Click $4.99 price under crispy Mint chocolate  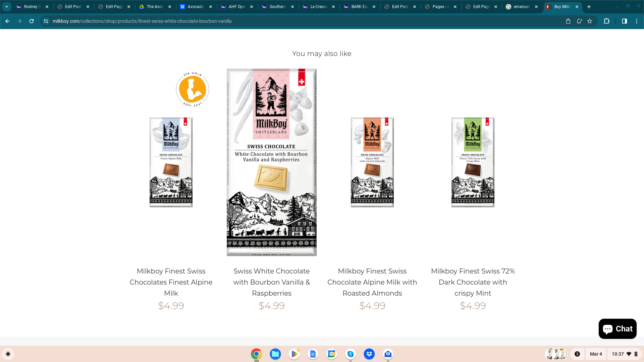pos(473,306)
